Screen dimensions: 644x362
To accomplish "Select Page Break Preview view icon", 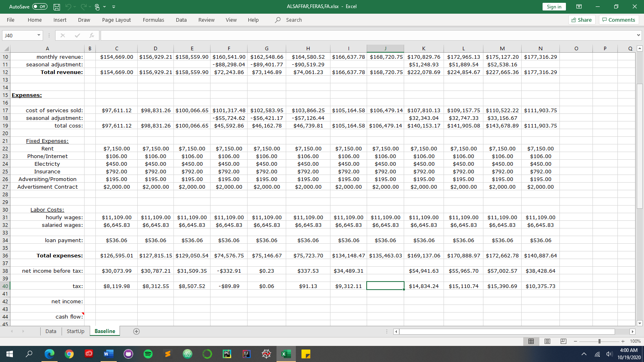I will 563,341.
